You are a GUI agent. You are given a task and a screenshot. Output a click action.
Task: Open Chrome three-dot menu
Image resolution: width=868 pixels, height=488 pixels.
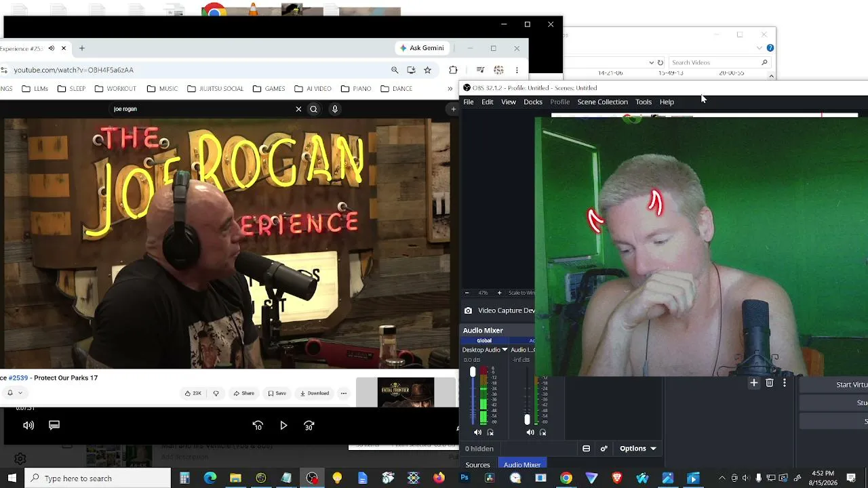[517, 70]
